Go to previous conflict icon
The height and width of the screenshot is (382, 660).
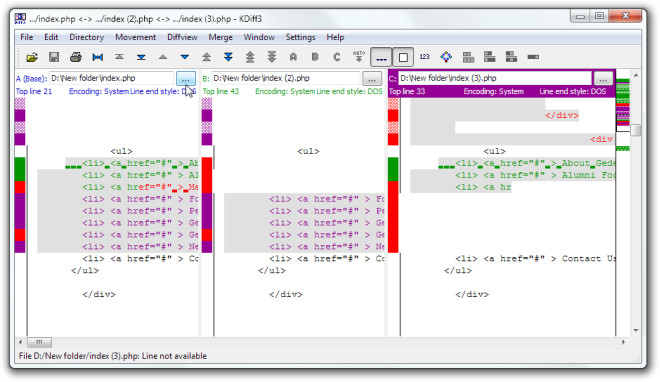pos(206,57)
